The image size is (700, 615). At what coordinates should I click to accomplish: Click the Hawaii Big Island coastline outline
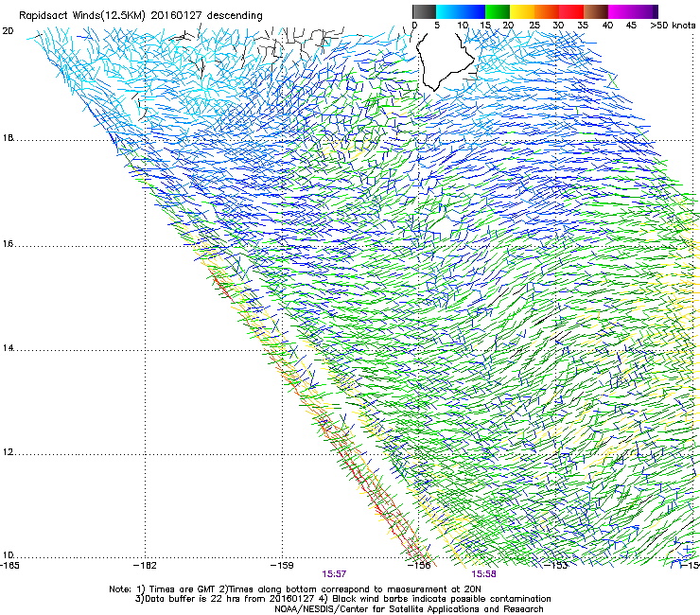pos(445,61)
